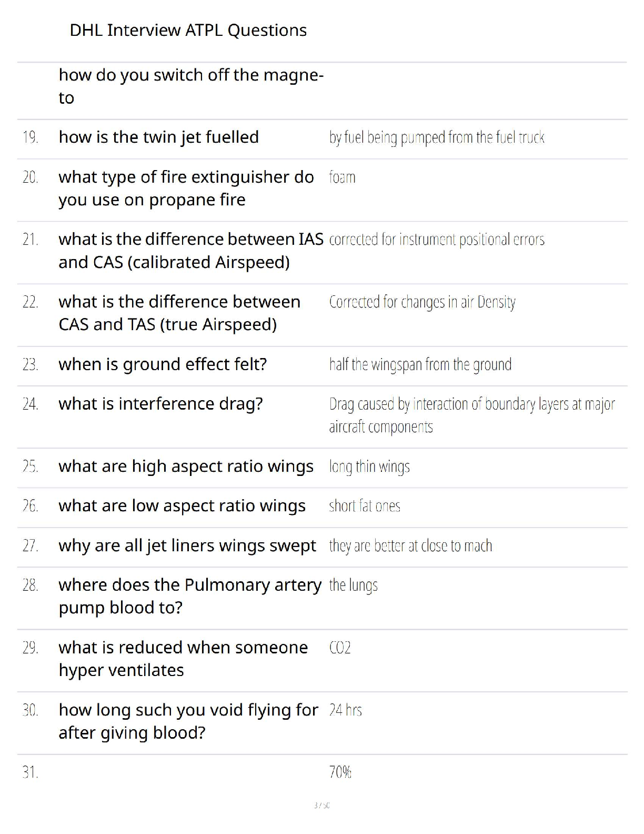Click answer 'half the wingspan from the ground'
644x834 pixels.
[420, 364]
